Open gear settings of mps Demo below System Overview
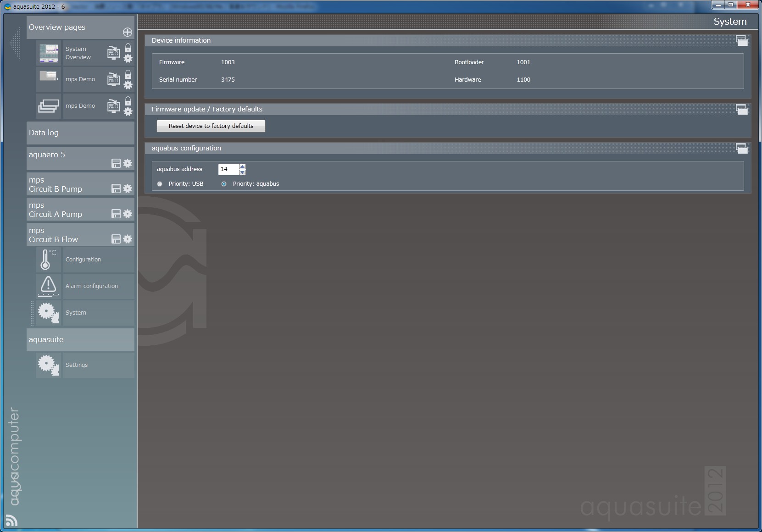 [x=128, y=85]
